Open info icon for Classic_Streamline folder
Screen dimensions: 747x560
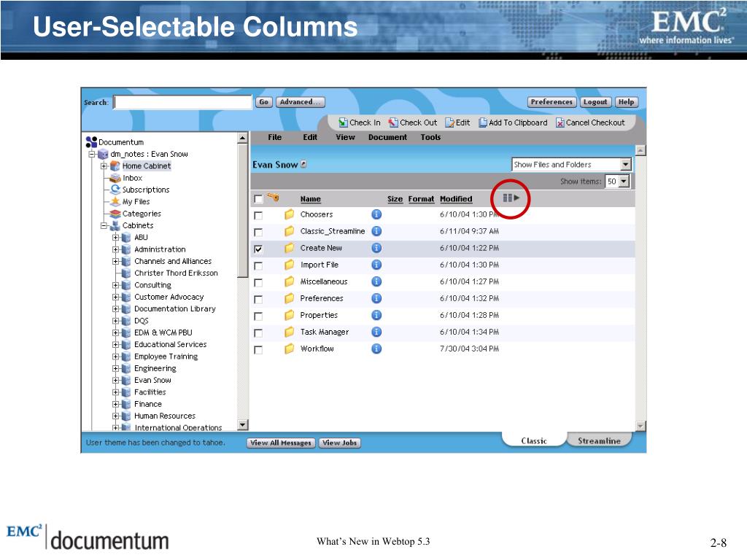[x=376, y=231]
